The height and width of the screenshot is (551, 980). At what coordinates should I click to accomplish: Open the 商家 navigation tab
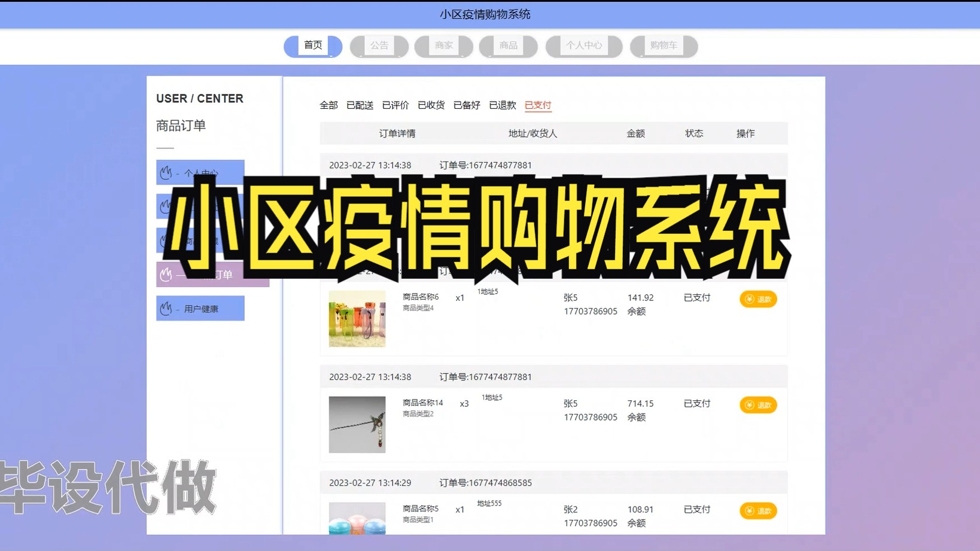tap(444, 46)
